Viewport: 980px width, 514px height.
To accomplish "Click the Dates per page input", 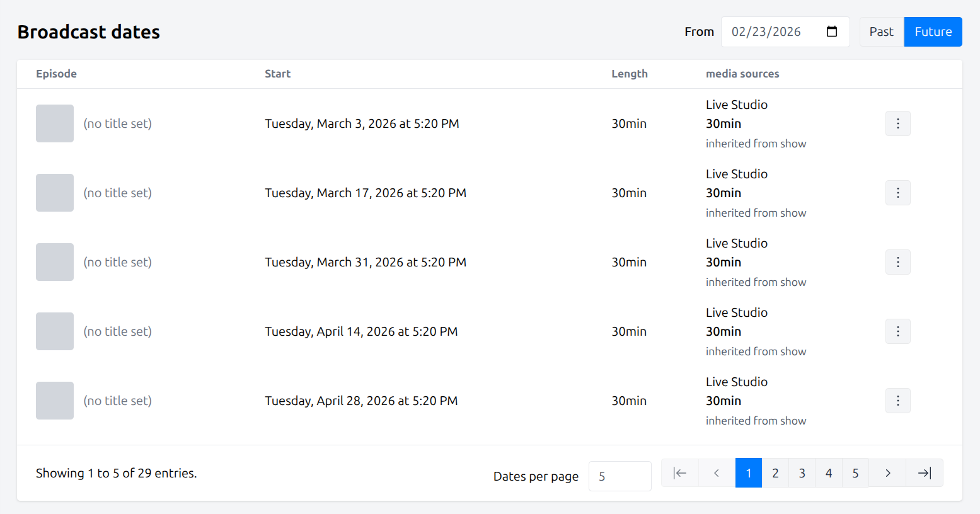I will point(620,476).
